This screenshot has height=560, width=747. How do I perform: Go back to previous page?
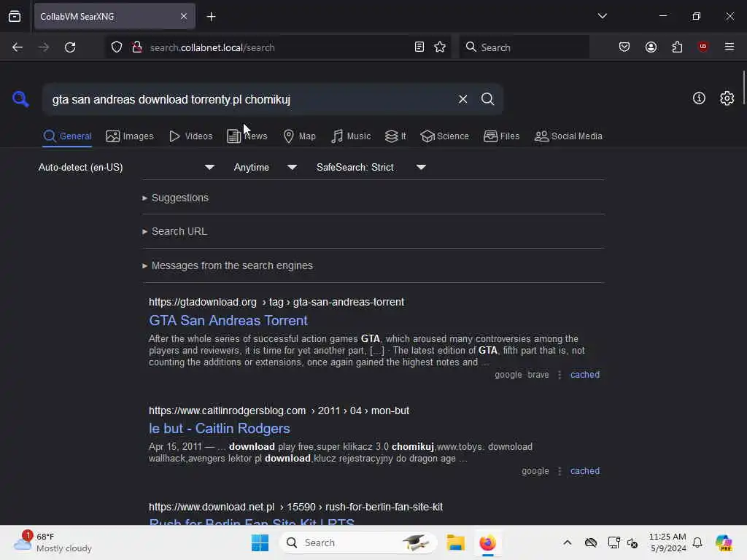(18, 47)
